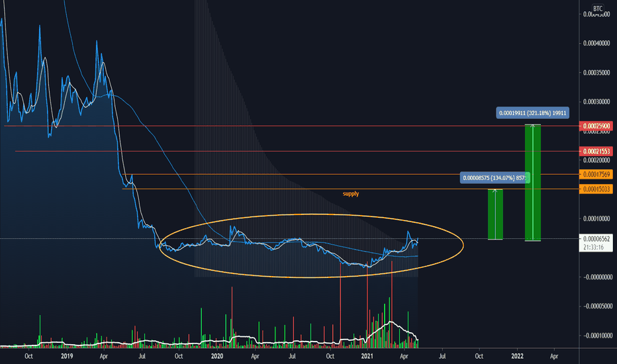The image size is (617, 364).
Task: Click the orange 'supply' text annotation
Action: [x=351, y=194]
